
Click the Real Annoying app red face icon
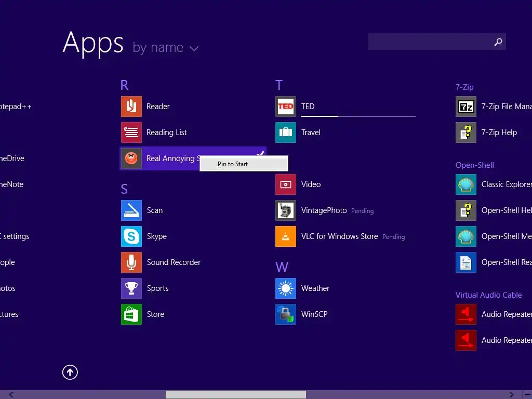(131, 158)
